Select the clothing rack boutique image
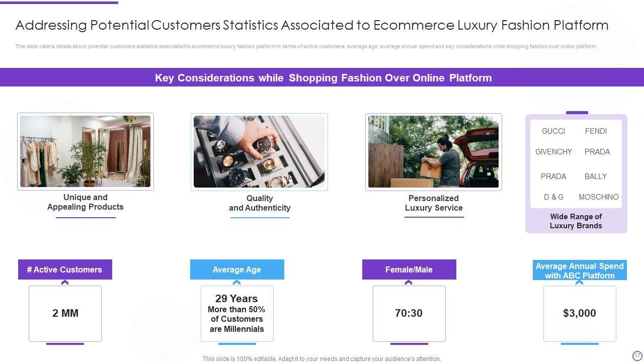The image size is (644, 362). (85, 151)
